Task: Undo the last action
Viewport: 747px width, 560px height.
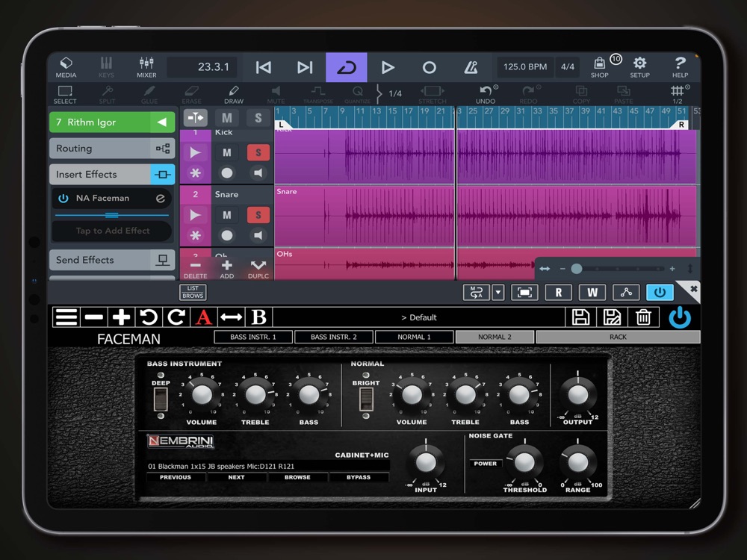Action: tap(486, 94)
